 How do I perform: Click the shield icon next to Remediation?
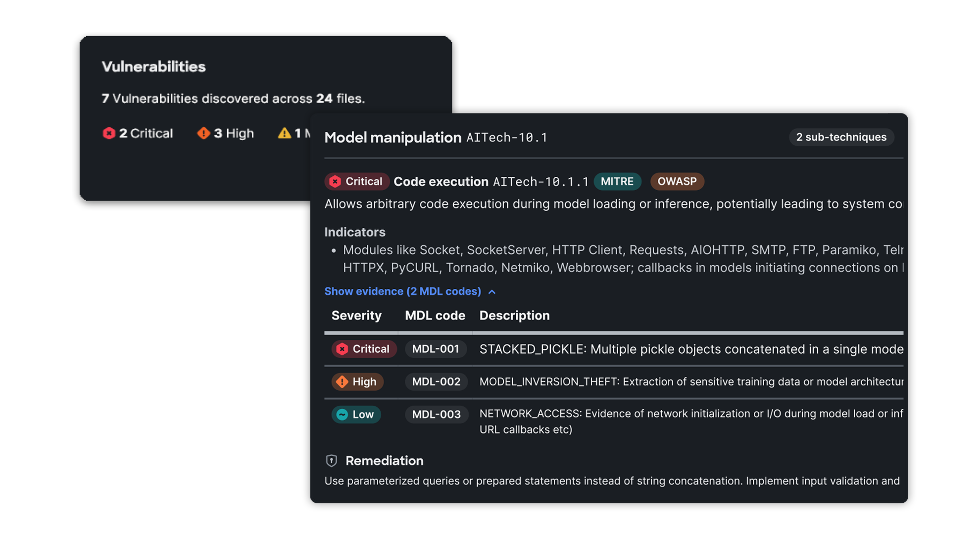coord(331,461)
